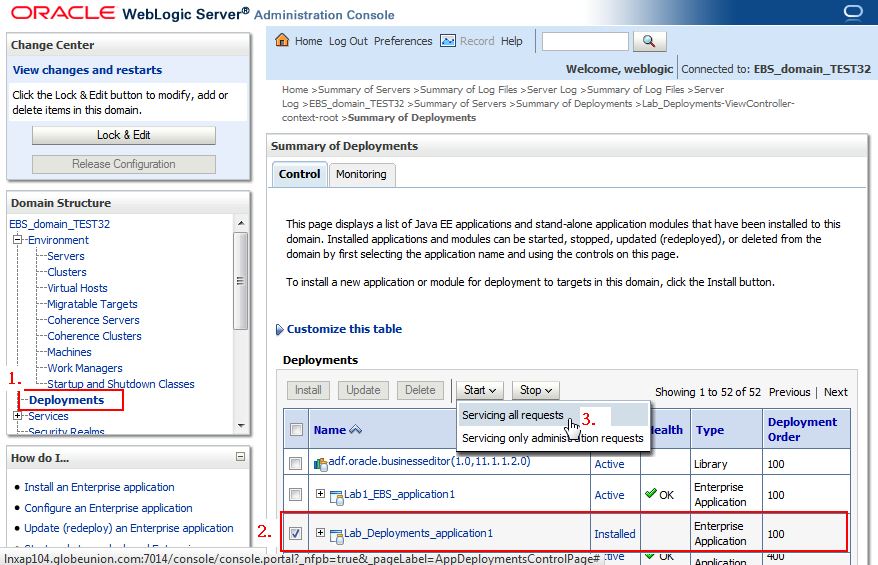Expand the Lab1_EBS_application1 row
Viewport: 878px width, 565px height.
320,493
